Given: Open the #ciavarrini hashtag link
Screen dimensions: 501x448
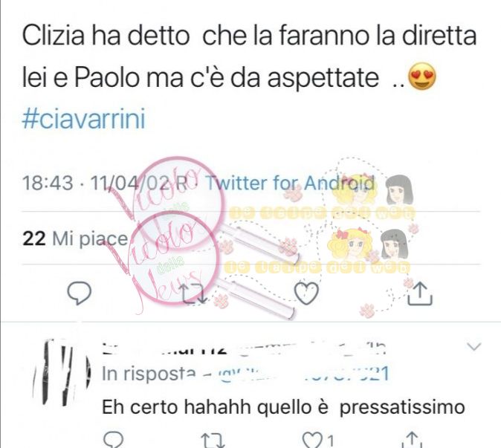Looking at the screenshot, I should pos(84,119).
